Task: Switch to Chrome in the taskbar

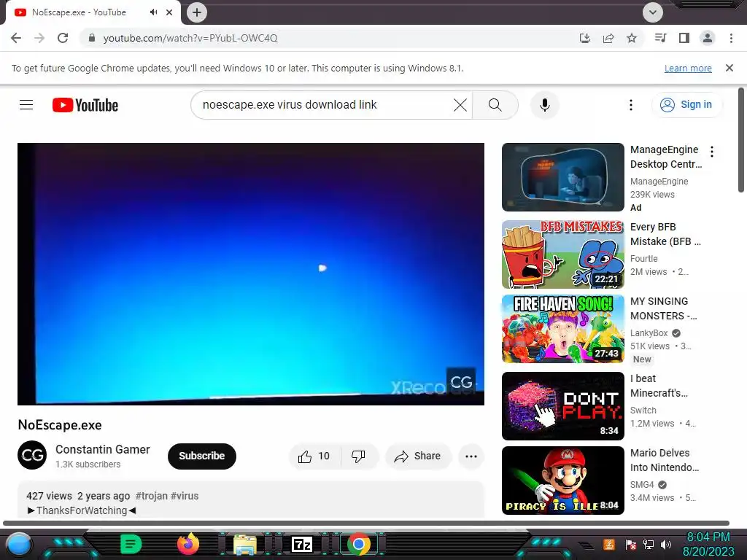Action: click(359, 544)
